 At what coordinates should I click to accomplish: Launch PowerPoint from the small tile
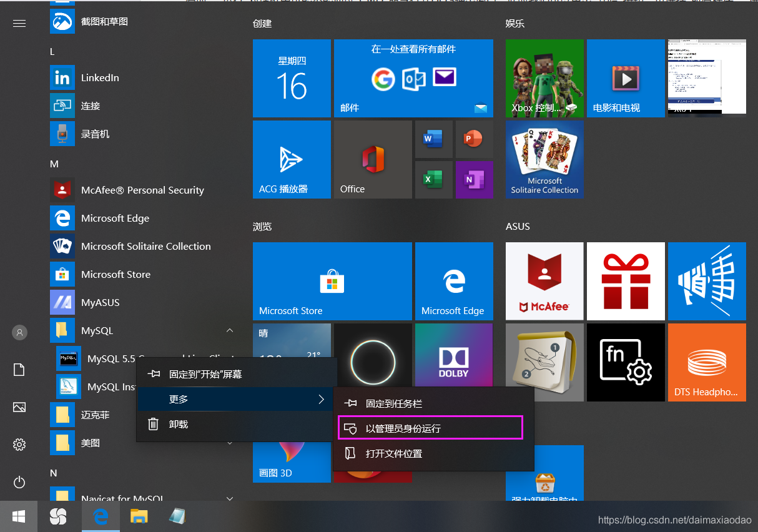pos(475,139)
